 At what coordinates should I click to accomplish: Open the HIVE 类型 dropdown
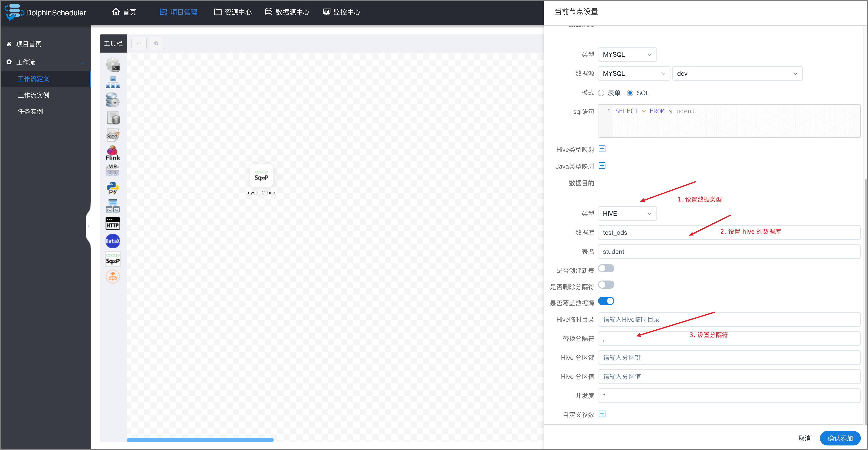point(627,213)
